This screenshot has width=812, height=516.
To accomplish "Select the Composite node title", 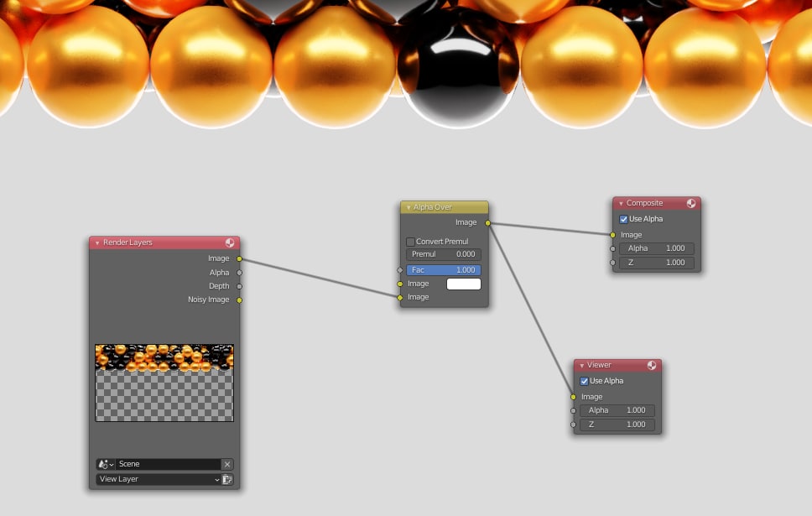I will click(x=644, y=203).
